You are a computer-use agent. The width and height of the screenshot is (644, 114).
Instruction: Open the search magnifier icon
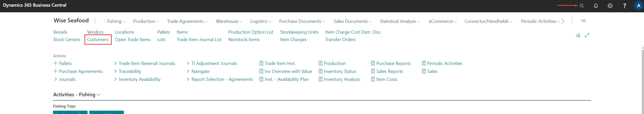coord(581,6)
